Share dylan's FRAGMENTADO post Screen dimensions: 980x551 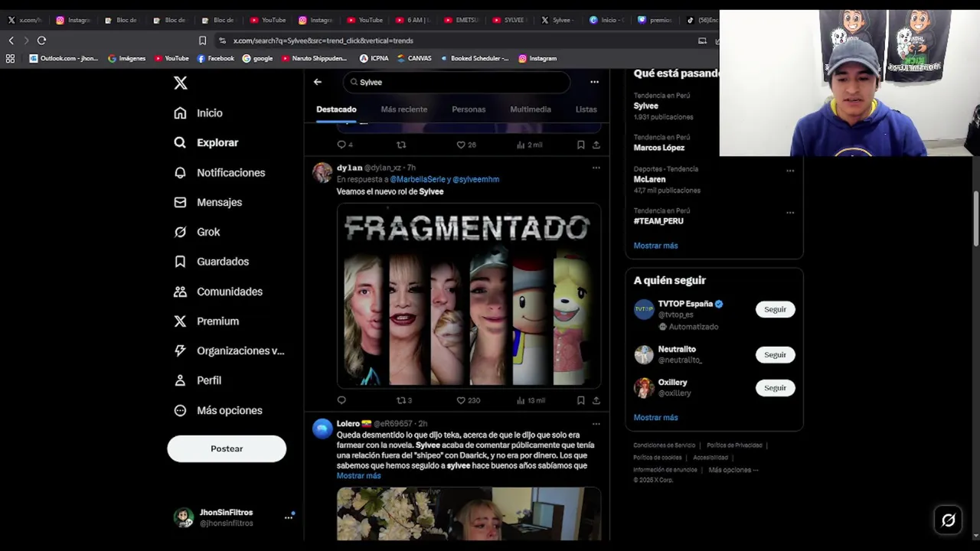pos(596,400)
